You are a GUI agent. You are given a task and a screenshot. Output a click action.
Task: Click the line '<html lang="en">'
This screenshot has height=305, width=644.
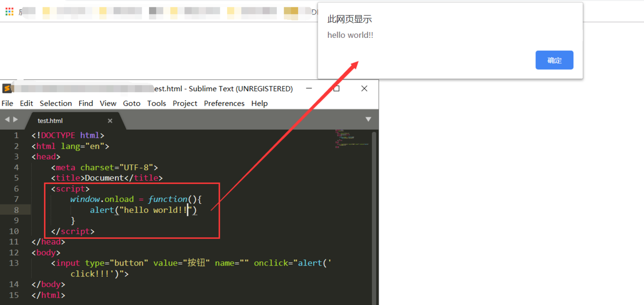coord(70,146)
